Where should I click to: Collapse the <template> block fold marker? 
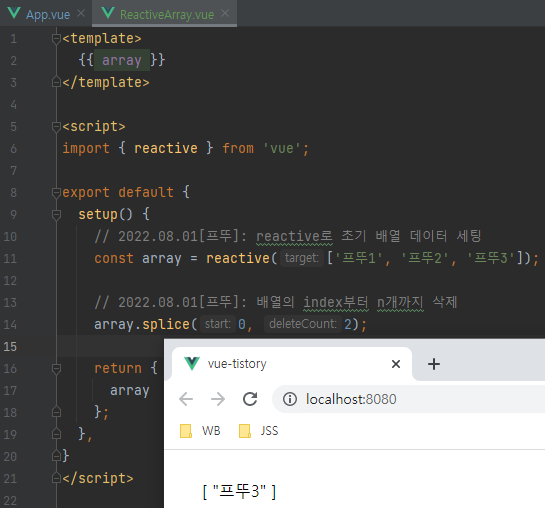56,39
